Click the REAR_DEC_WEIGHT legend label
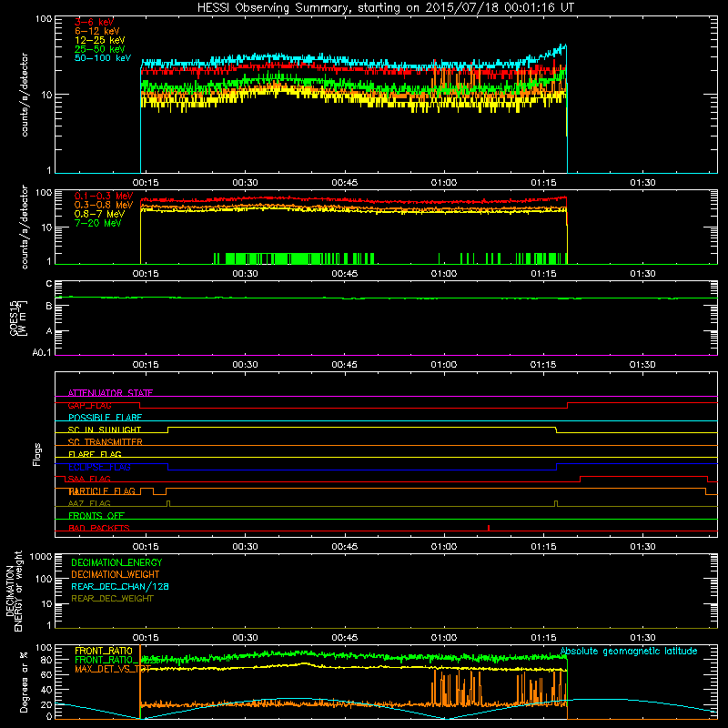This screenshot has height=728, width=728. [112, 599]
